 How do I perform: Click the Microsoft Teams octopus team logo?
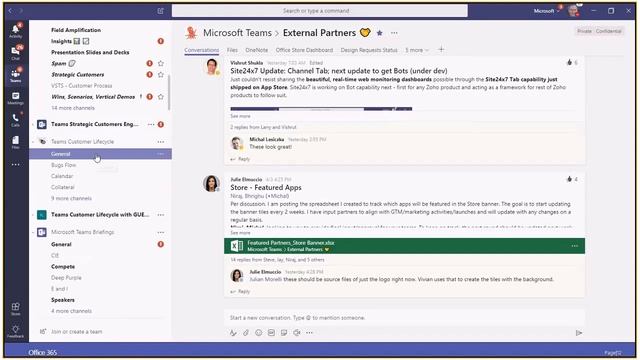pos(191,33)
